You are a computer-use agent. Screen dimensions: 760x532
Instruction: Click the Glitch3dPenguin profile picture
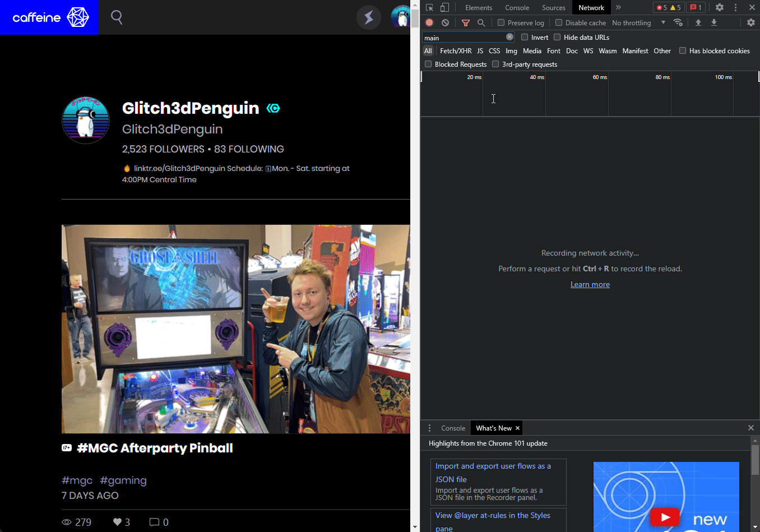(x=86, y=120)
